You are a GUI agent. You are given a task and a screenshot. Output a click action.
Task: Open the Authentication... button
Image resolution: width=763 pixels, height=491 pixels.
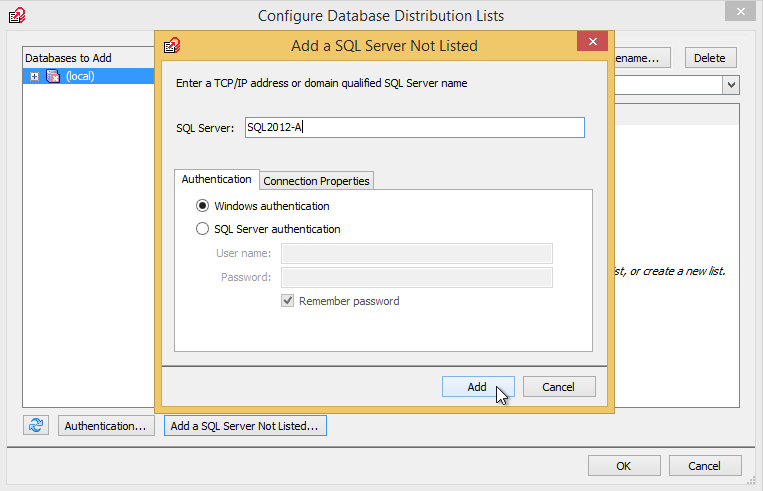tap(106, 426)
